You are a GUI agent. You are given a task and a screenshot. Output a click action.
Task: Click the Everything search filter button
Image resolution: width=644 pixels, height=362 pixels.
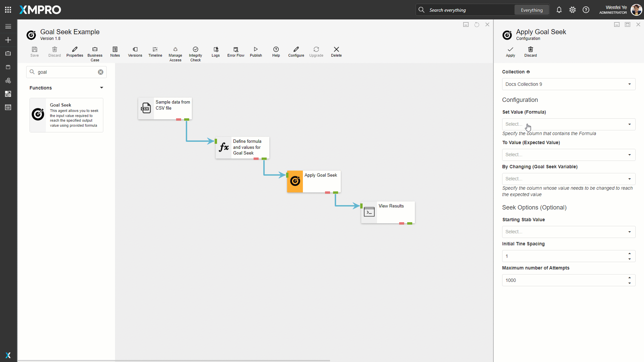point(531,10)
